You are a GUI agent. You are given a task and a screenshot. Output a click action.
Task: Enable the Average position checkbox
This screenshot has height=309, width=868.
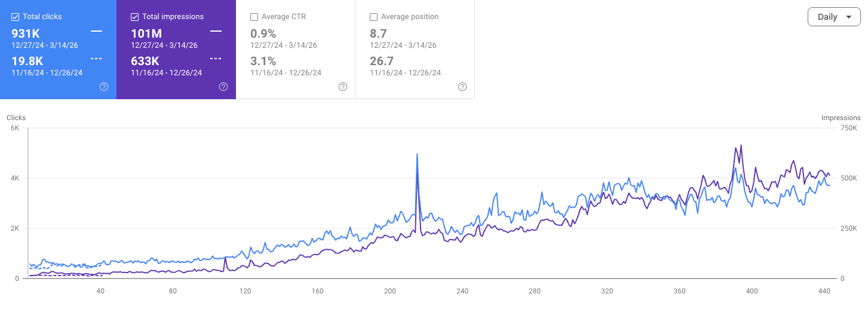coord(374,17)
